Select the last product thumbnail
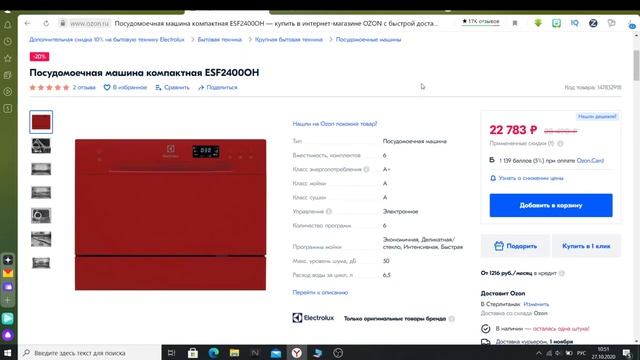This screenshot has width=640, height=360. click(41, 262)
